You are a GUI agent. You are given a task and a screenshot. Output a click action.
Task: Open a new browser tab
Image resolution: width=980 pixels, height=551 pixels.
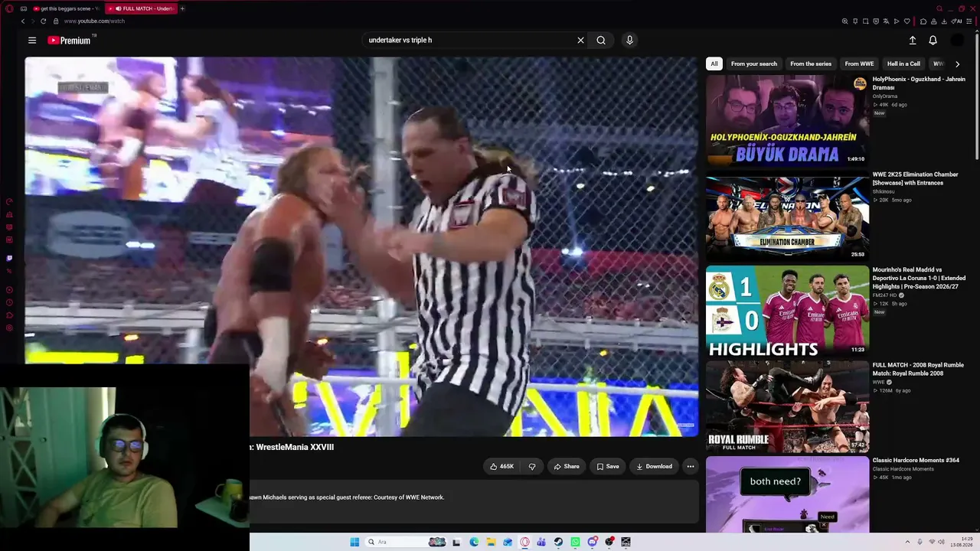[x=182, y=8]
